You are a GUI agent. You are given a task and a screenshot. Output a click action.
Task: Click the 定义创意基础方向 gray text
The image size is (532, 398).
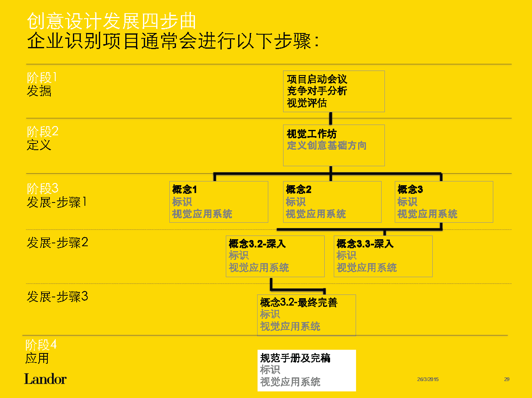(326, 146)
